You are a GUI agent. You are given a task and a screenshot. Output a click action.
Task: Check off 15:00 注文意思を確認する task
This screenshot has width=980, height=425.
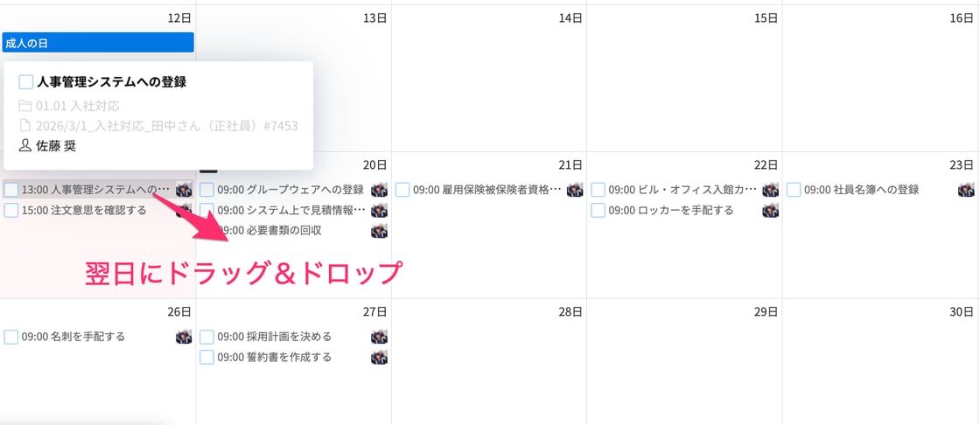(11, 211)
